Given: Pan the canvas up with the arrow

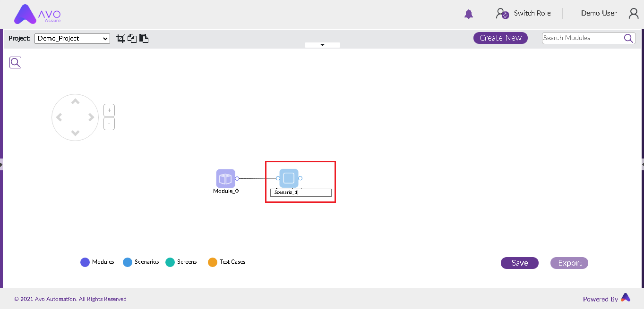Looking at the screenshot, I should pyautogui.click(x=75, y=101).
